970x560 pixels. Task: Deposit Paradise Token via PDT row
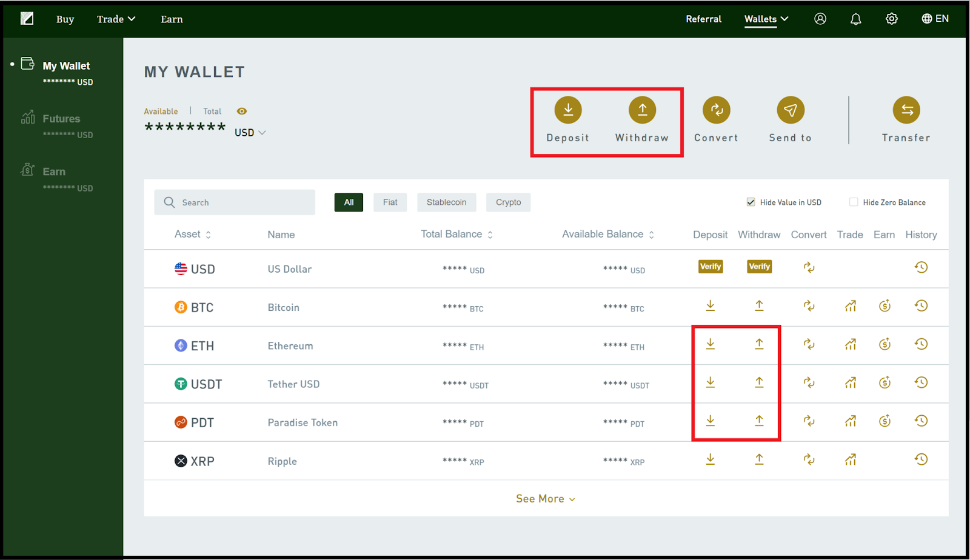pos(711,421)
